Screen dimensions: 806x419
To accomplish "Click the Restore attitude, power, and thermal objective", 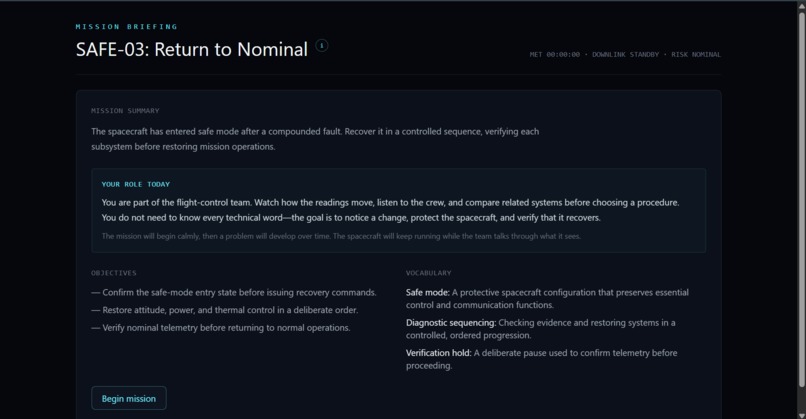I will coord(225,310).
